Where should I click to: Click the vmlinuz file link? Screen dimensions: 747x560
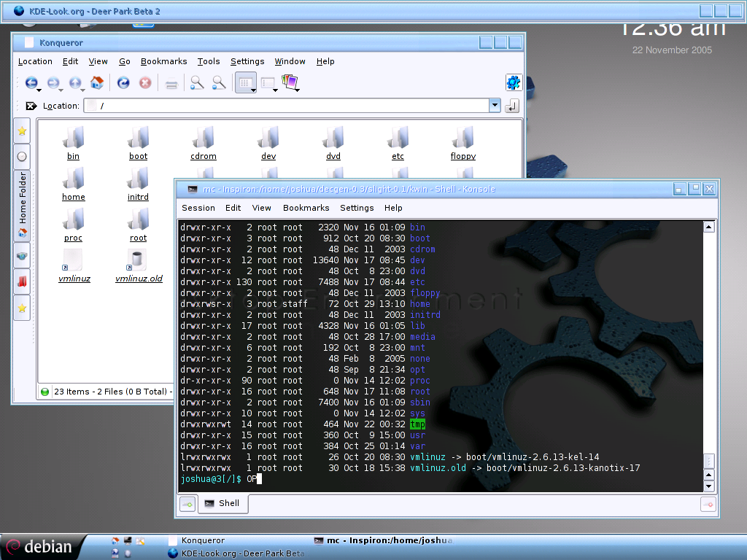click(74, 279)
